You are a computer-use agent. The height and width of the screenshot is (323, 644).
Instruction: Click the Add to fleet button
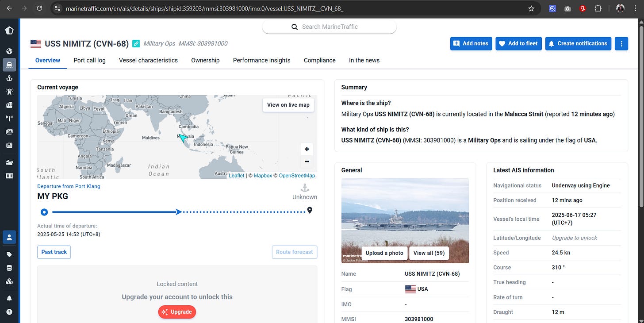518,43
